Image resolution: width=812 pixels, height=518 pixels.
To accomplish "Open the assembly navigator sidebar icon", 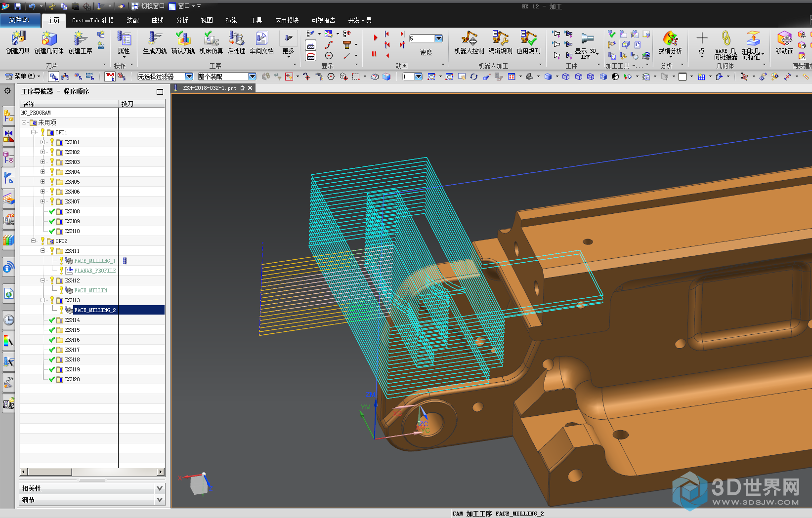I will point(8,116).
